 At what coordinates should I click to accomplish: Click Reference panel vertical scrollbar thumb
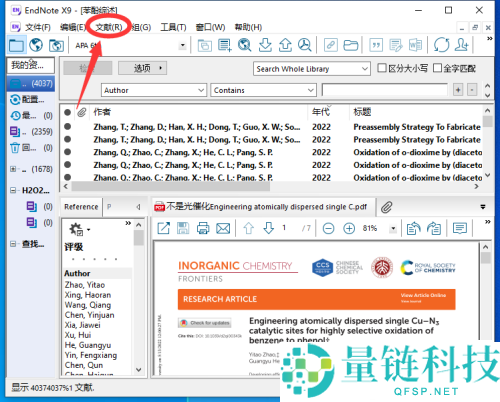(x=139, y=238)
